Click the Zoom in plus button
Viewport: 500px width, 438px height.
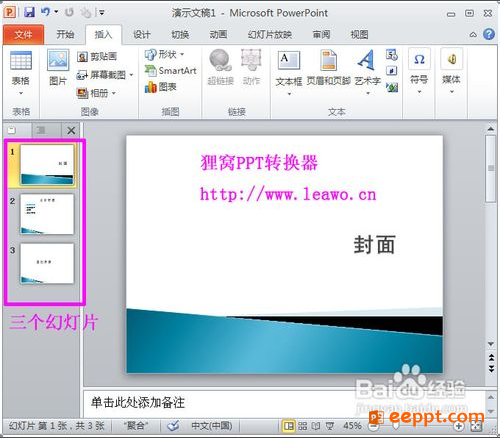click(x=459, y=426)
